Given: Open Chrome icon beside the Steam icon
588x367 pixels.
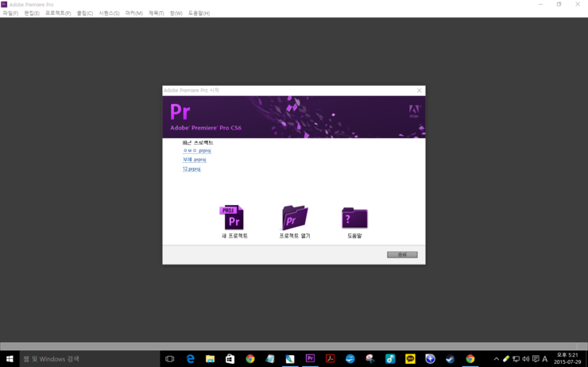Looking at the screenshot, I should click(470, 359).
